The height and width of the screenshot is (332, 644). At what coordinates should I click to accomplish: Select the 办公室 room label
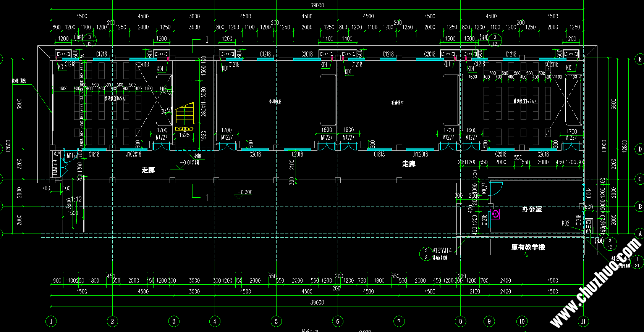(532, 209)
